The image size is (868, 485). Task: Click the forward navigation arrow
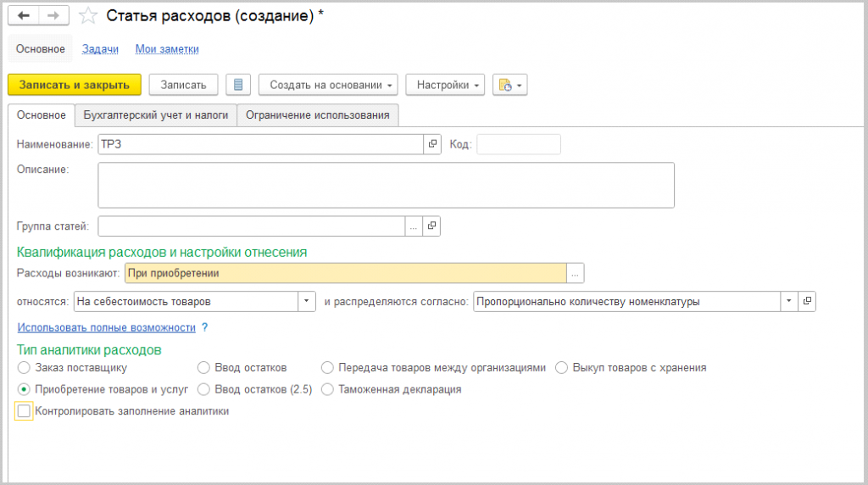point(53,16)
